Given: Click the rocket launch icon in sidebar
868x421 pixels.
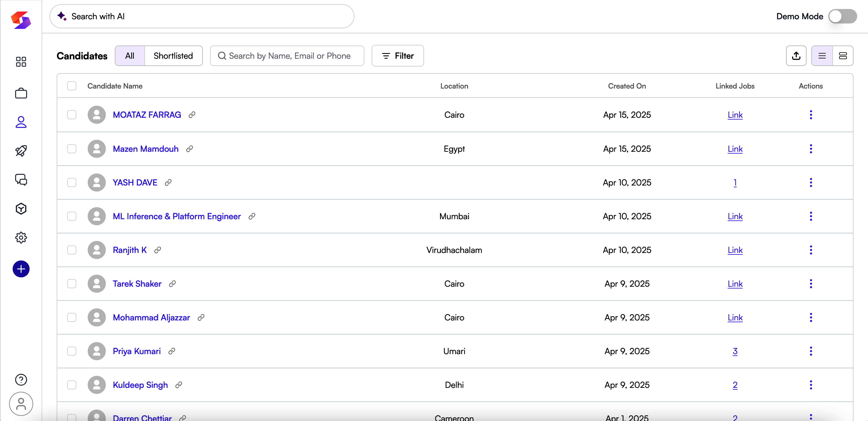Looking at the screenshot, I should (x=21, y=151).
